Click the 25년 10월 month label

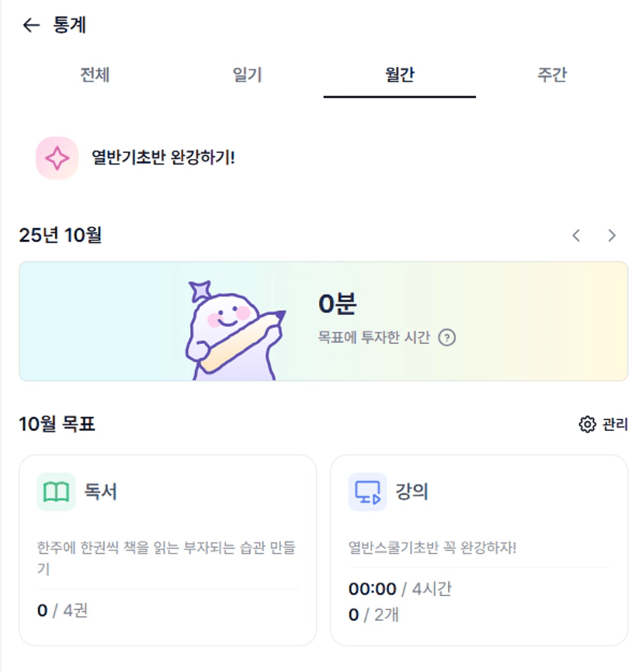coord(61,235)
